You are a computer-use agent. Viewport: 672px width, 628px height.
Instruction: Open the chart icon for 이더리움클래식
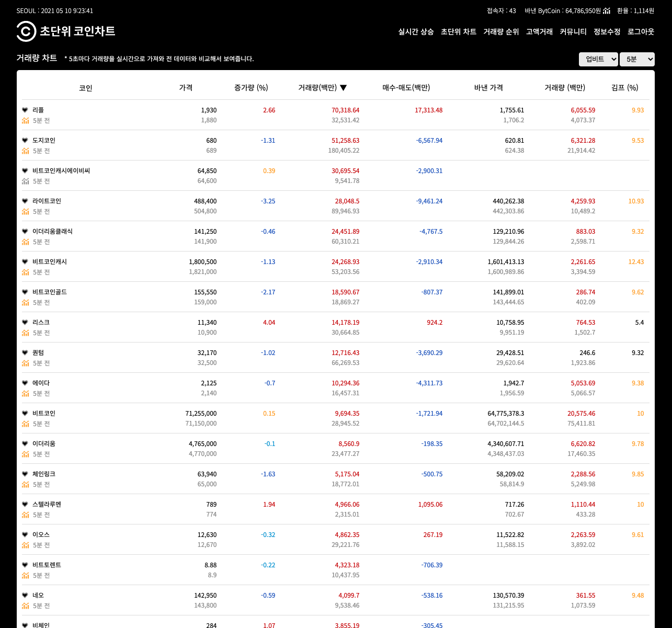coord(25,242)
